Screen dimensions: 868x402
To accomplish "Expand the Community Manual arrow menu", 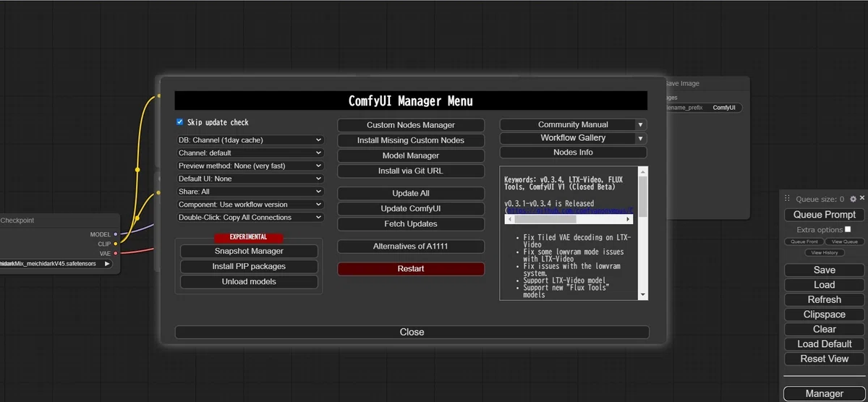I will click(640, 124).
